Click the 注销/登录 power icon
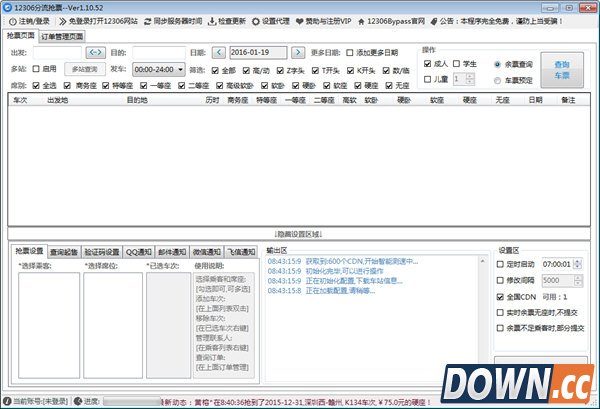This screenshot has height=409, width=600. coord(13,21)
